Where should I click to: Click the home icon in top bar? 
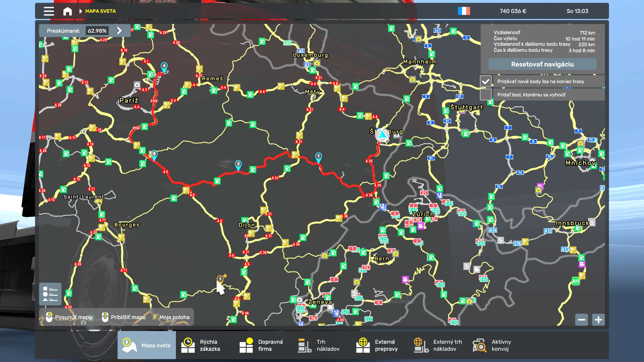[x=67, y=11]
